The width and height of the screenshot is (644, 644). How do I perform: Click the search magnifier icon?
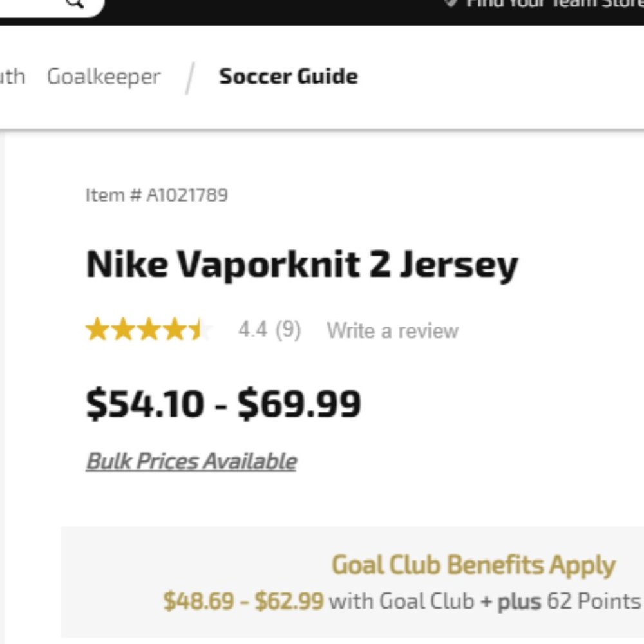(75, 4)
